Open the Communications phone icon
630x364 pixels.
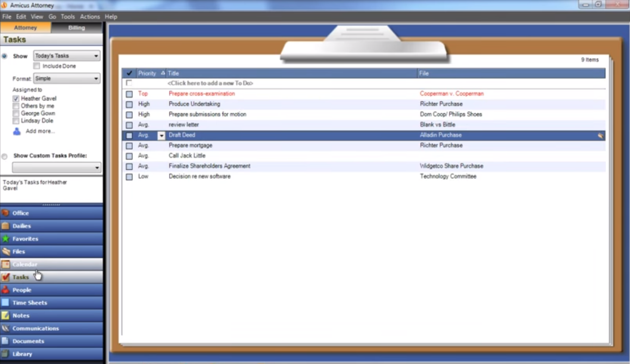tap(6, 328)
